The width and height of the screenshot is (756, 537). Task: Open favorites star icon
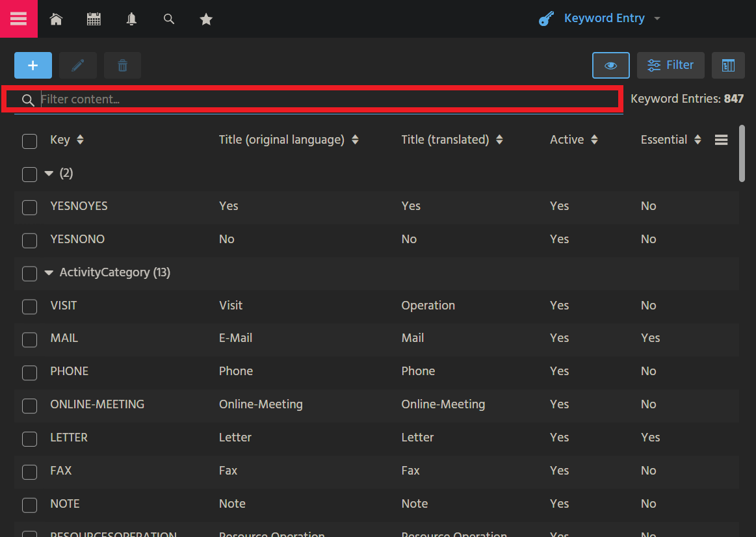[206, 20]
